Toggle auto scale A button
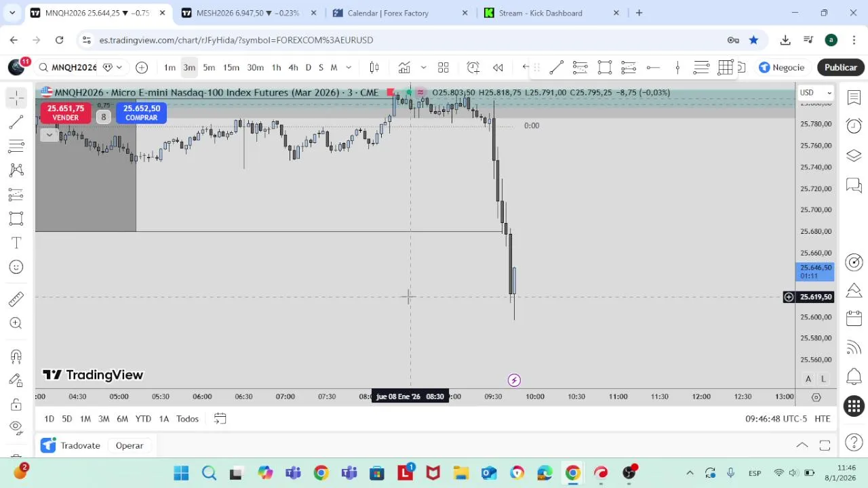Viewport: 868px width, 488px height. coord(808,379)
